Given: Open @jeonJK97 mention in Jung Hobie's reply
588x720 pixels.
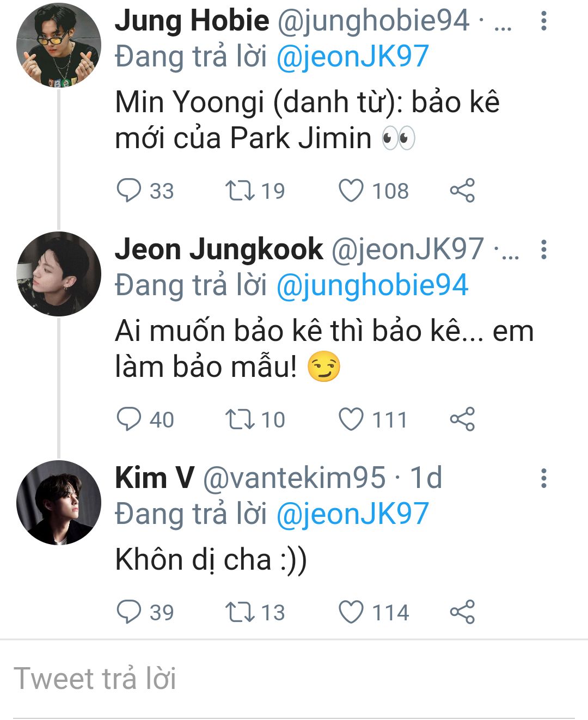Looking at the screenshot, I should (x=353, y=57).
